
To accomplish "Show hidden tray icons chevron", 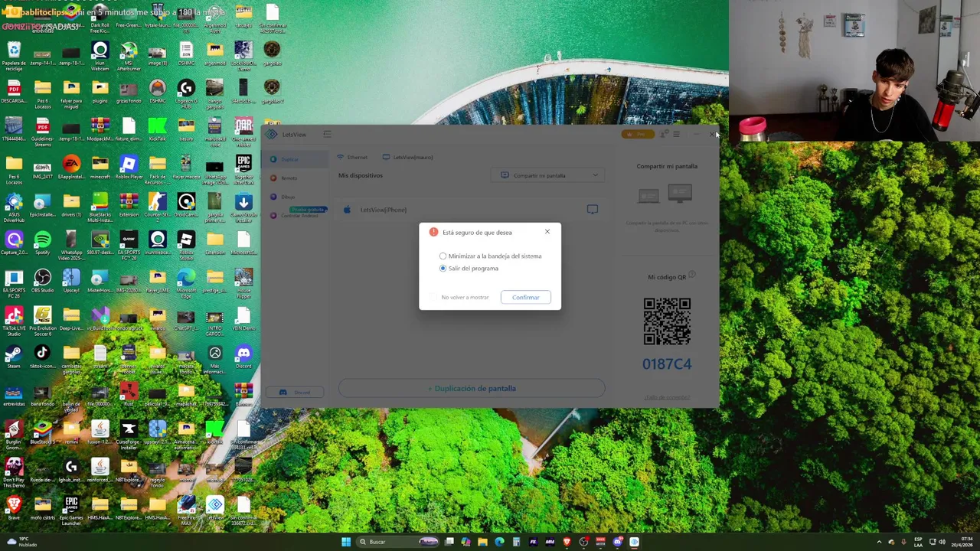I will point(879,542).
